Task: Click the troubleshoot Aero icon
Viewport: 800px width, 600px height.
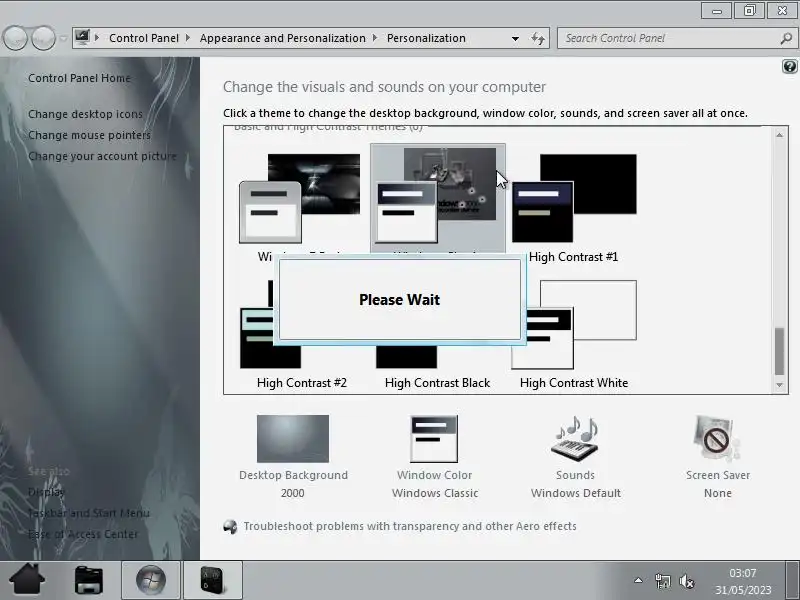Action: 231,527
